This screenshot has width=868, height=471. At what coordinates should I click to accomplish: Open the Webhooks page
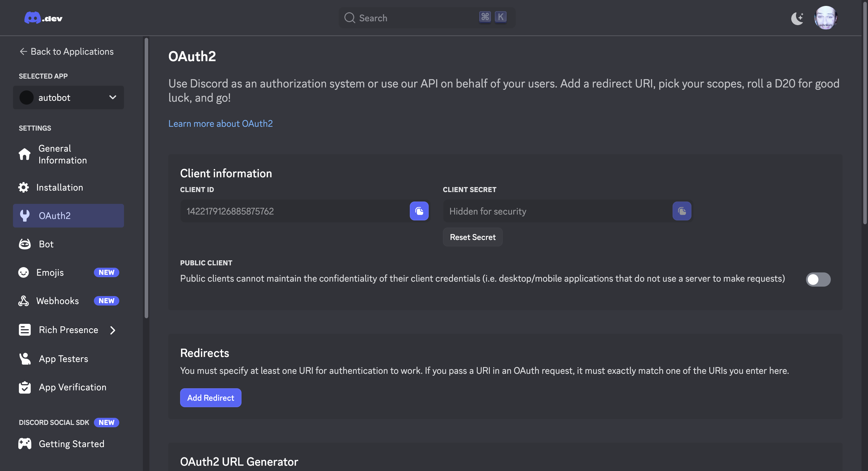[68, 301]
